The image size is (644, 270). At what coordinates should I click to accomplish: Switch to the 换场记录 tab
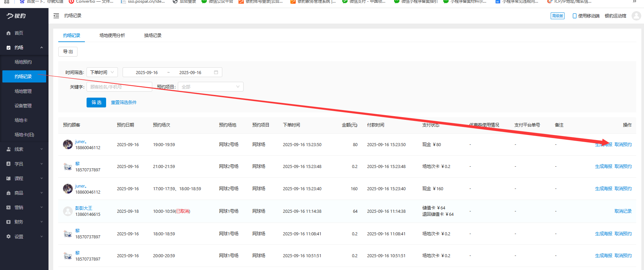click(x=153, y=35)
